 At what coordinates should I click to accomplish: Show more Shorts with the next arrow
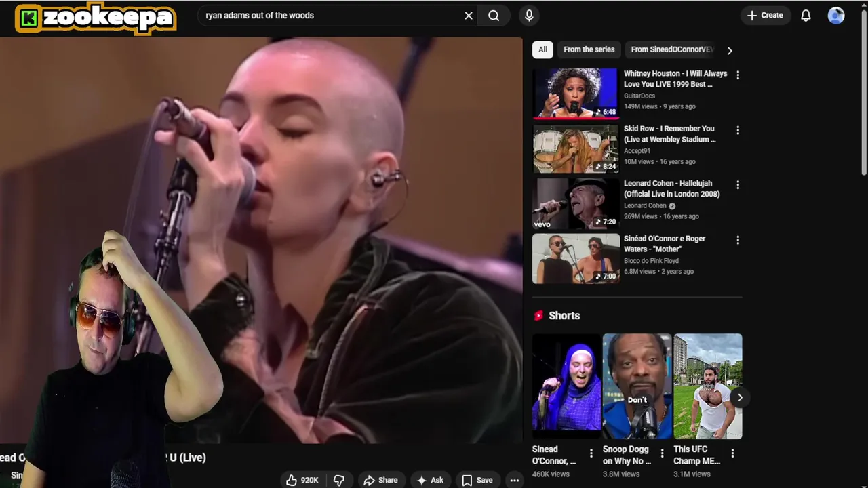740,398
